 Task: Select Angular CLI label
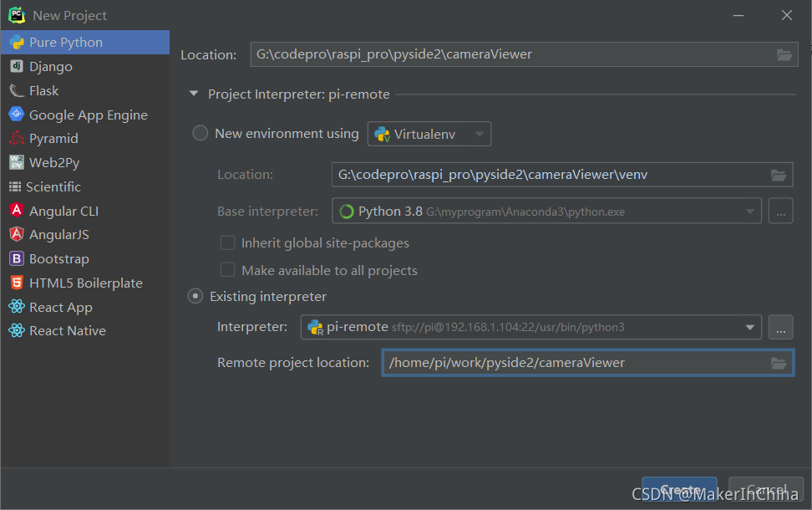click(x=63, y=211)
